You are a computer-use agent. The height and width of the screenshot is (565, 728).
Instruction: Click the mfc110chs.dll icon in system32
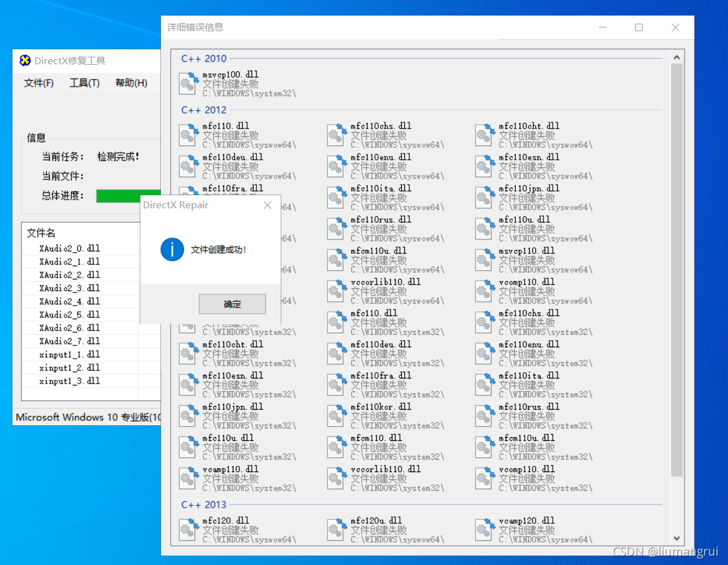point(485,322)
